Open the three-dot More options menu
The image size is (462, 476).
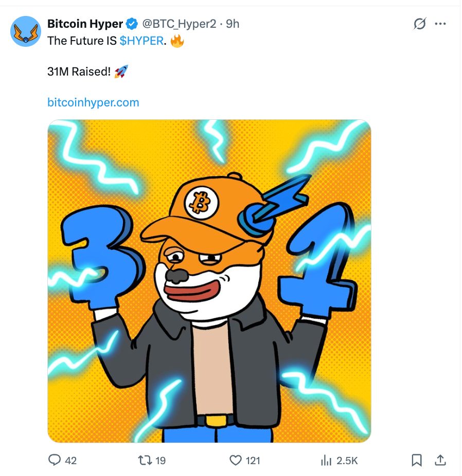[440, 24]
